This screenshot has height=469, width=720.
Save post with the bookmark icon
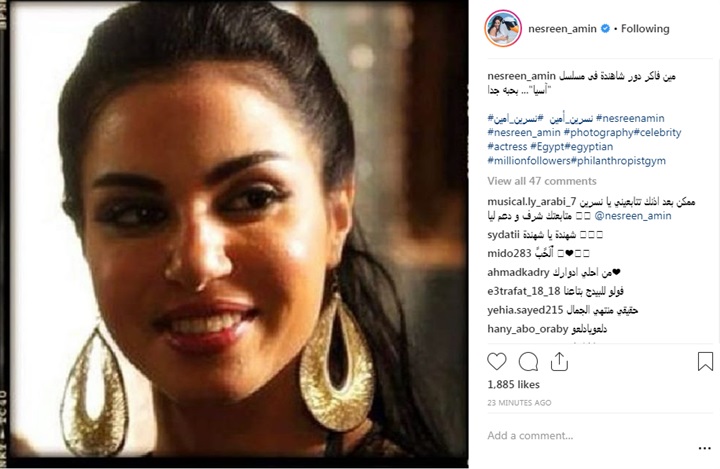705,362
